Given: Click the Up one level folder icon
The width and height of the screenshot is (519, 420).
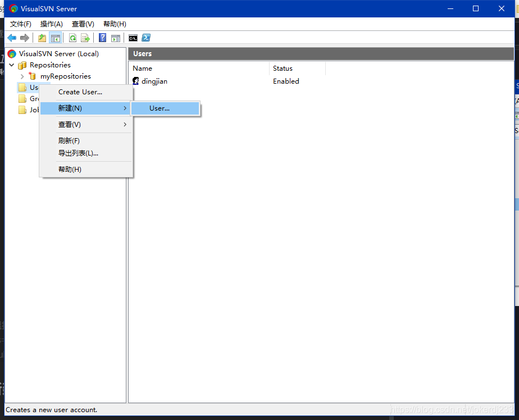Looking at the screenshot, I should pos(42,38).
